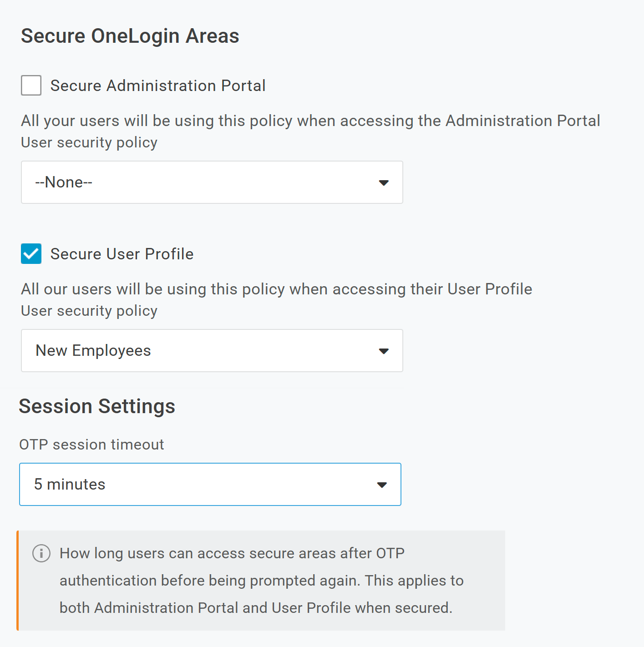
Task: Click the Secure Administration Portal label text
Action: [x=157, y=86]
